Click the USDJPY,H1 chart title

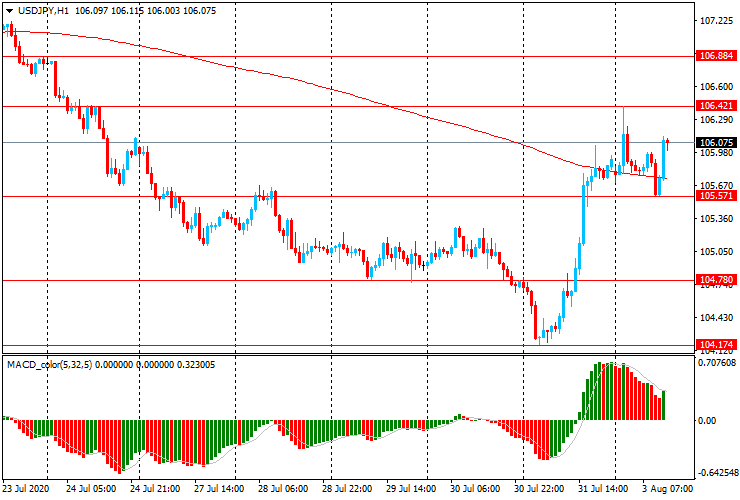click(x=43, y=10)
